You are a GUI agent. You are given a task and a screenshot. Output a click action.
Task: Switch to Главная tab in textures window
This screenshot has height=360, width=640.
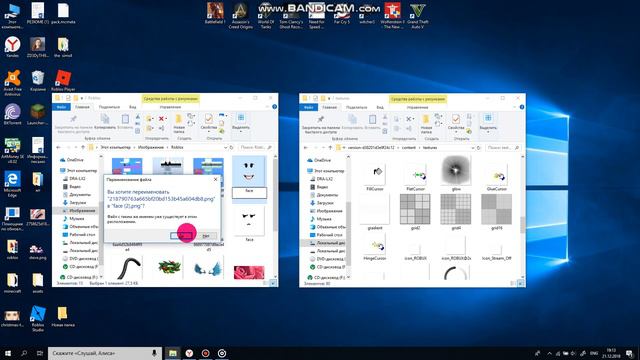(329, 107)
